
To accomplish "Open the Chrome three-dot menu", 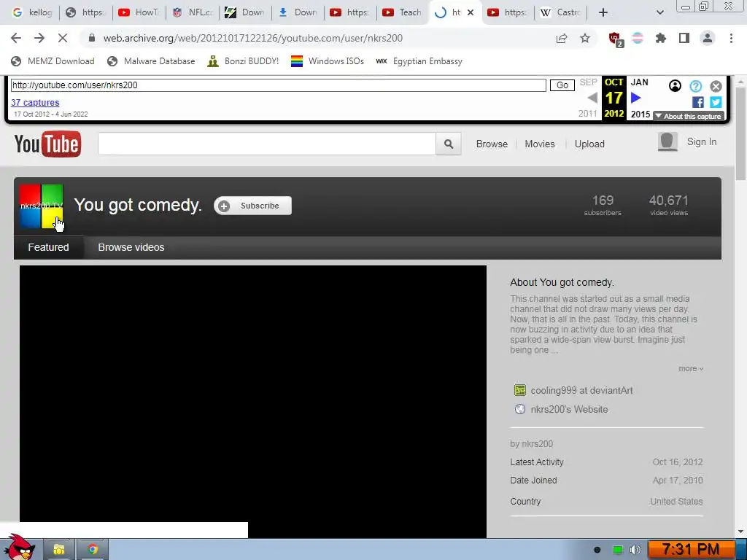I will point(731,38).
